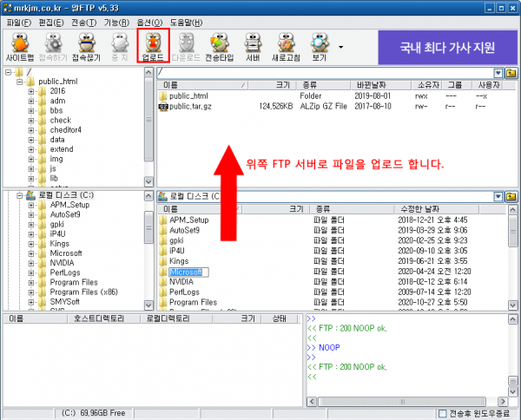
Task: Click the 상태 queue column header
Action: pos(280,318)
